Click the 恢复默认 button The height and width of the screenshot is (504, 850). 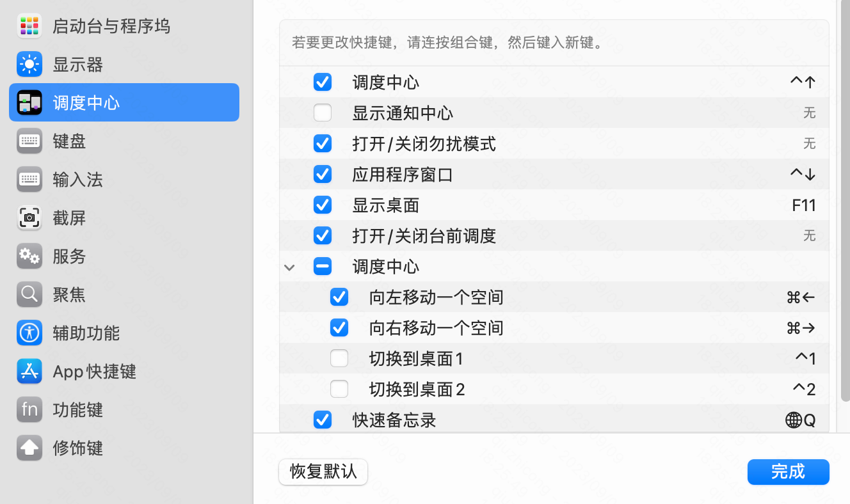pos(323,472)
